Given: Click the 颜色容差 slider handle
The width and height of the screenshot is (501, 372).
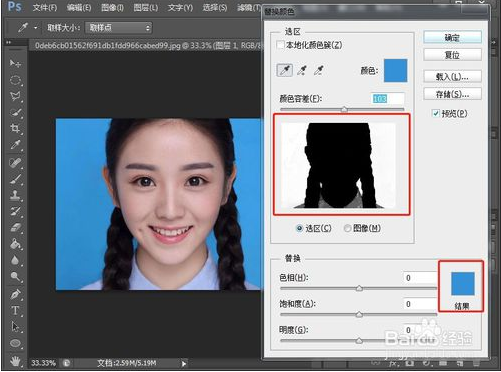Looking at the screenshot, I should click(x=344, y=109).
